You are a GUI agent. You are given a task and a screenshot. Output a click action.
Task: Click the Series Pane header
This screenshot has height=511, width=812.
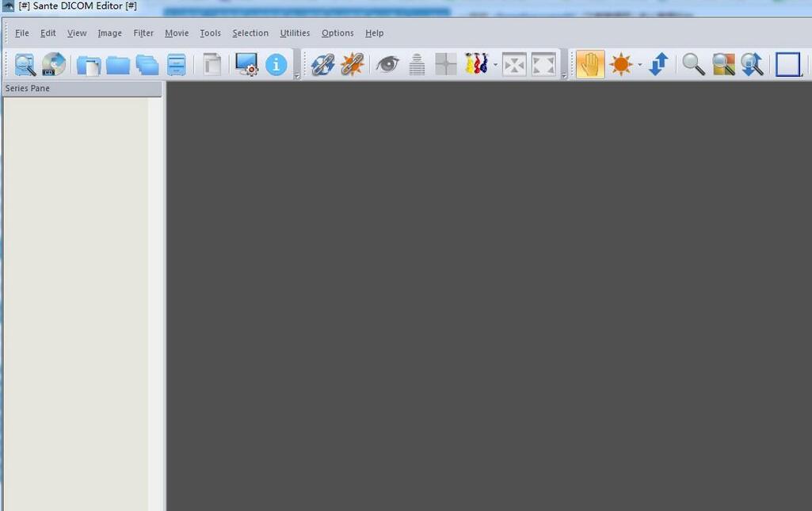click(82, 89)
